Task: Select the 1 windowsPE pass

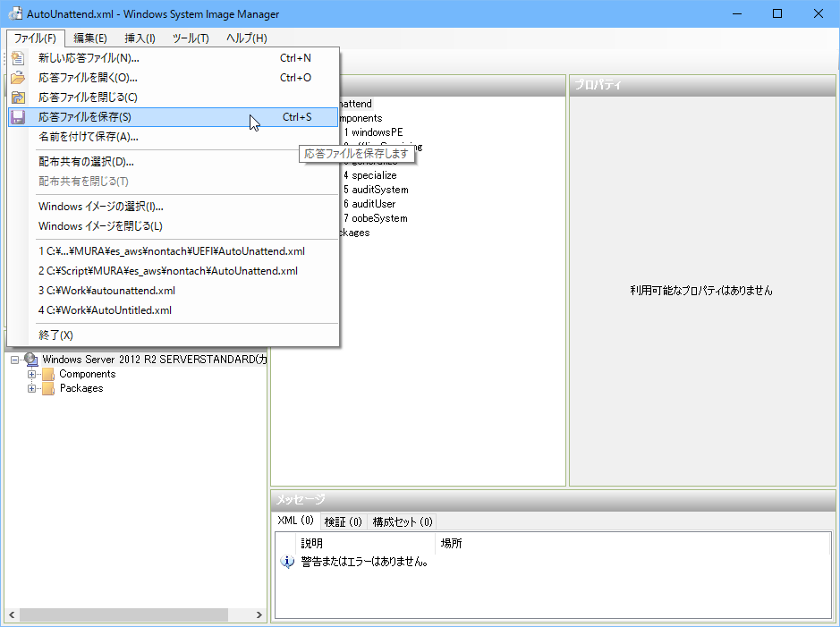Action: pyautogui.click(x=373, y=132)
